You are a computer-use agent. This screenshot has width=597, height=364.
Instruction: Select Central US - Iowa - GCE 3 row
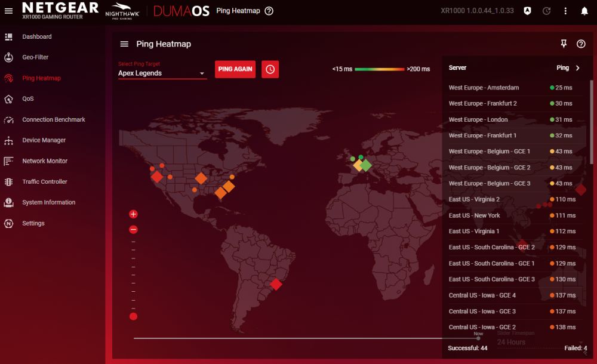516,311
